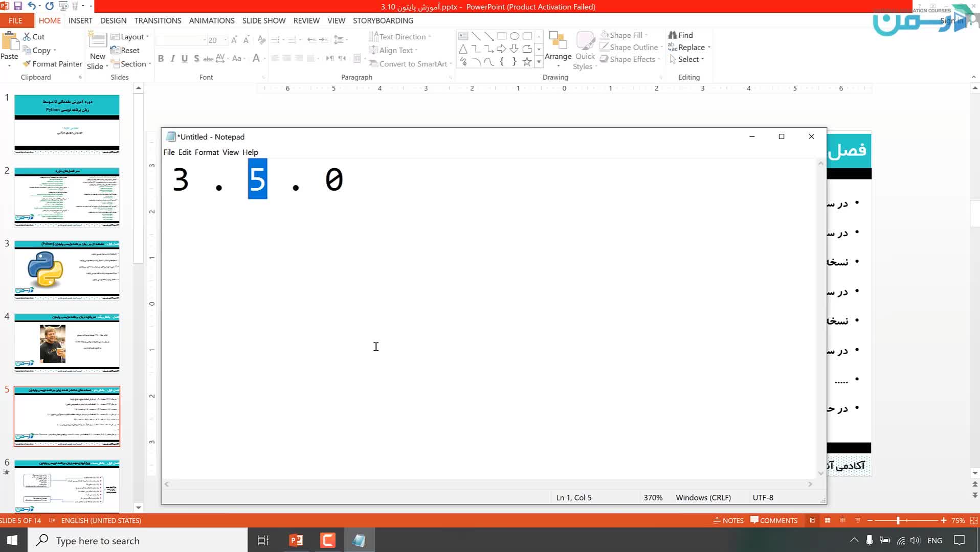
Task: Click the Format Painter brush icon
Action: (27, 64)
